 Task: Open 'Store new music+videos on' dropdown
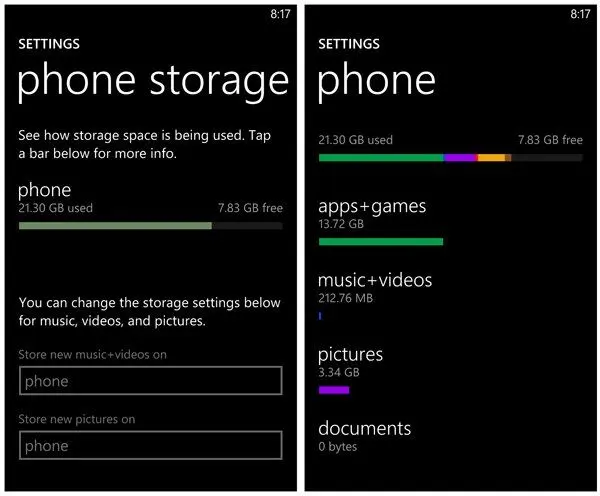click(150, 380)
